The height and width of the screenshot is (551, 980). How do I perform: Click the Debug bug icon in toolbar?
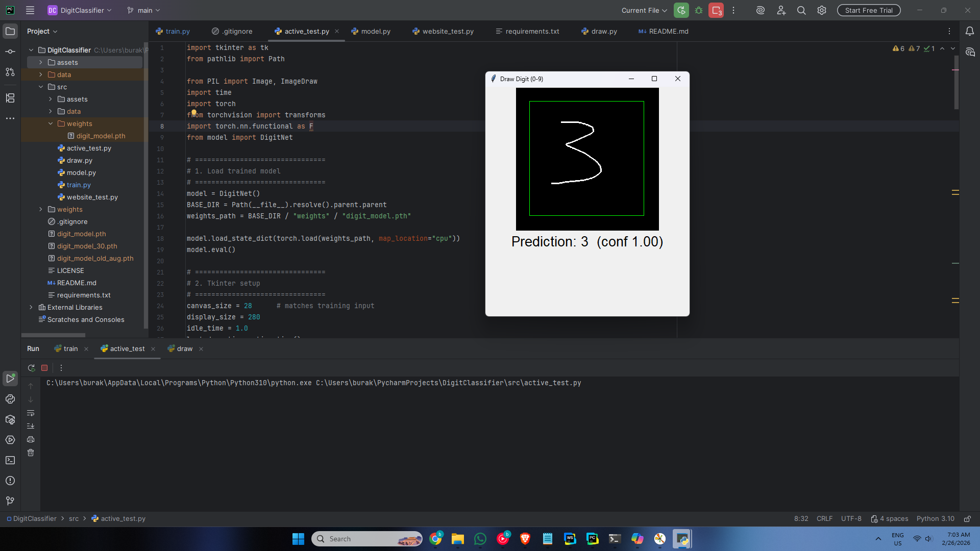699,10
